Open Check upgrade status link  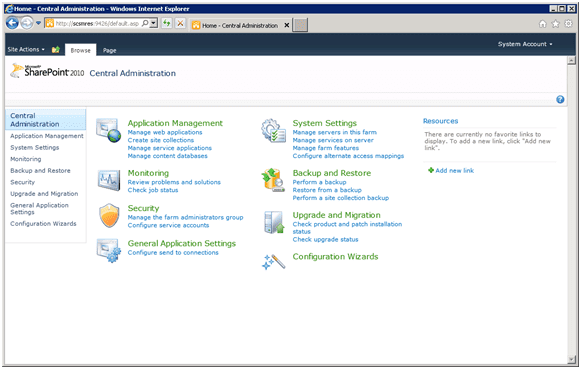[325, 239]
